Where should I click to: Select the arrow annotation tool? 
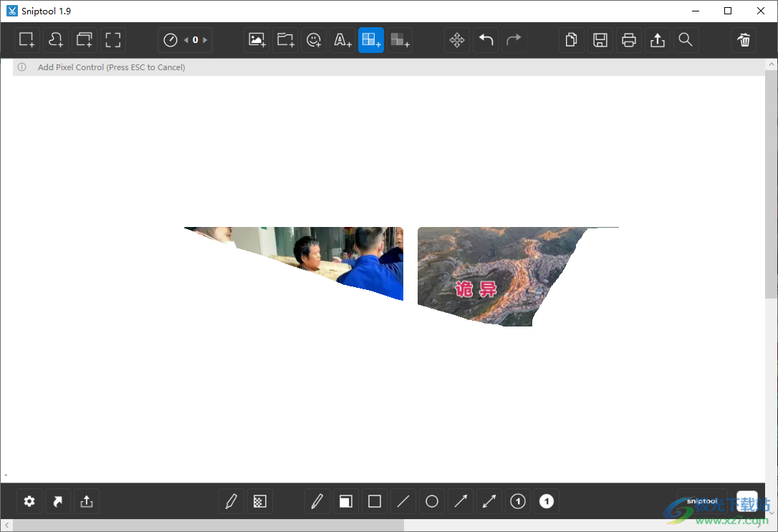pos(460,501)
